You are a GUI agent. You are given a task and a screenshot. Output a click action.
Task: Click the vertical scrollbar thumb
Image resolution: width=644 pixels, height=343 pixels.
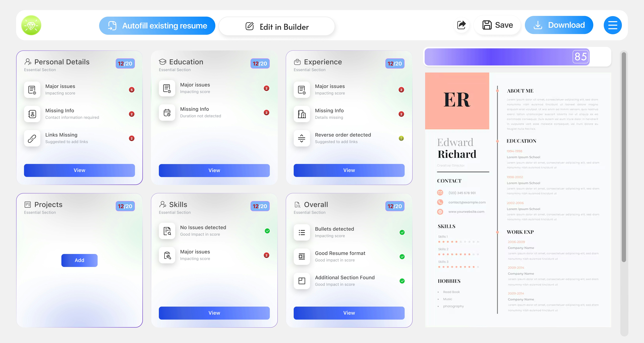(624, 157)
